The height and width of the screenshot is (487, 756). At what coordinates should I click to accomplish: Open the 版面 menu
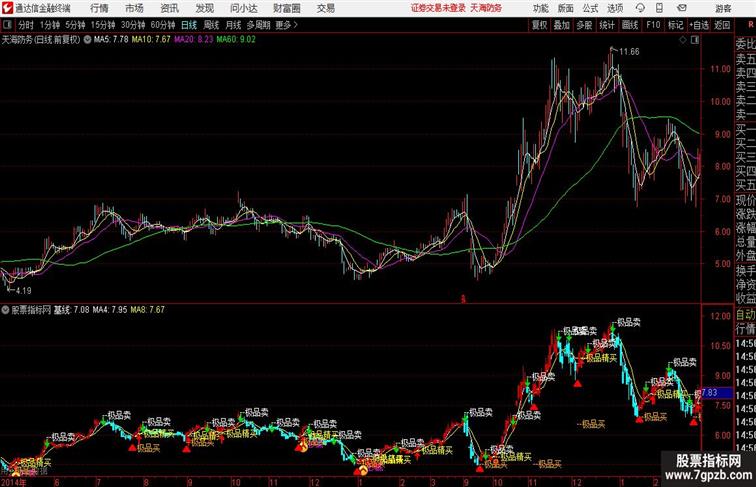pyautogui.click(x=566, y=8)
